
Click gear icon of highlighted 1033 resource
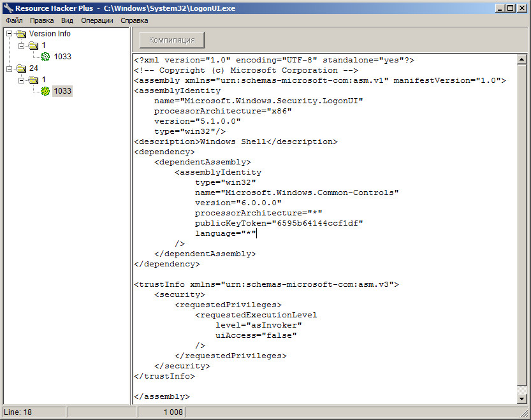pos(45,91)
